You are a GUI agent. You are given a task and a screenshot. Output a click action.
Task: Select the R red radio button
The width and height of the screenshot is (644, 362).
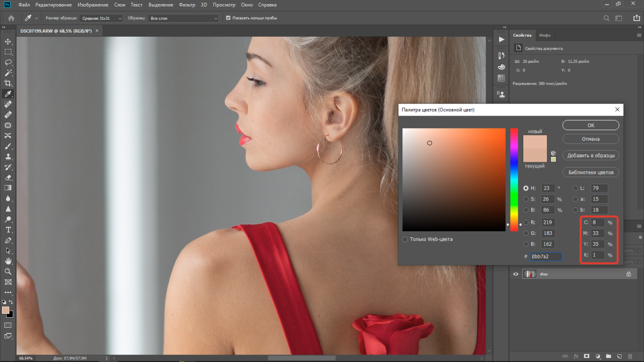point(526,222)
